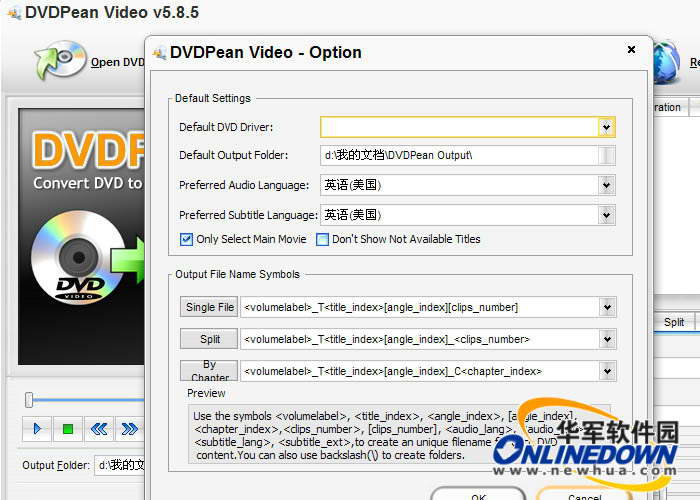This screenshot has width=700, height=500.
Task: Close the DVDPean Video Option dialog
Action: click(x=631, y=50)
